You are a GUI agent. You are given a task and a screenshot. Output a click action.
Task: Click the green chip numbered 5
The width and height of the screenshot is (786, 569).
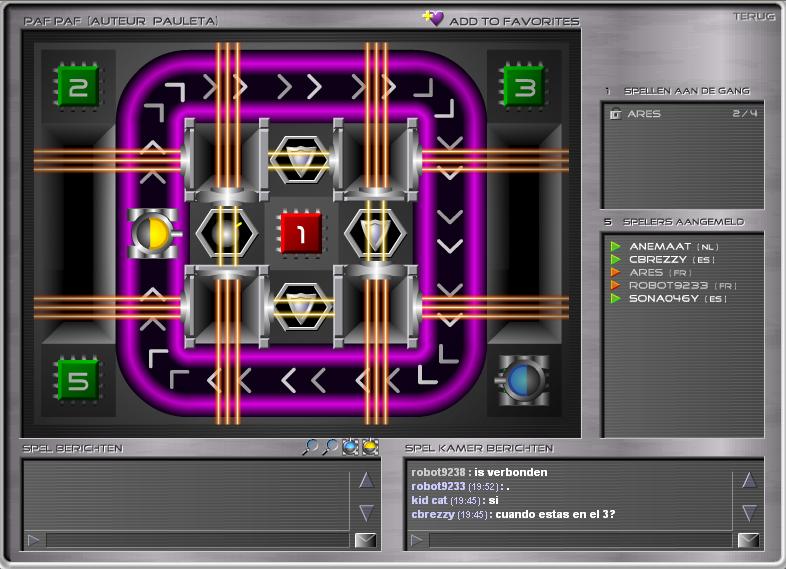point(78,381)
